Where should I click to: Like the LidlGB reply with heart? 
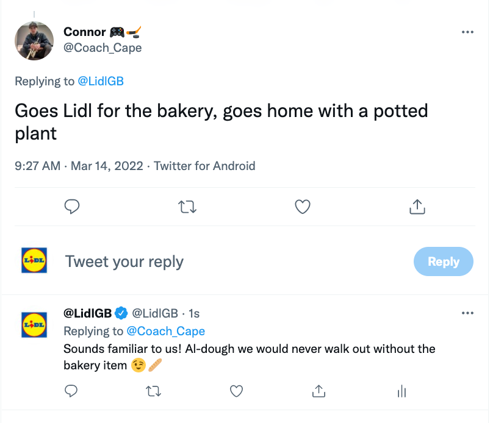click(x=236, y=391)
